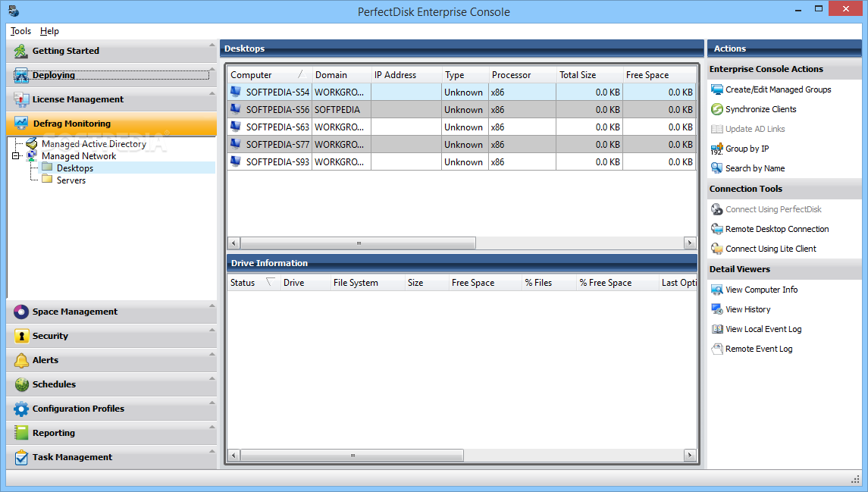Open the Deploying section

[x=112, y=75]
